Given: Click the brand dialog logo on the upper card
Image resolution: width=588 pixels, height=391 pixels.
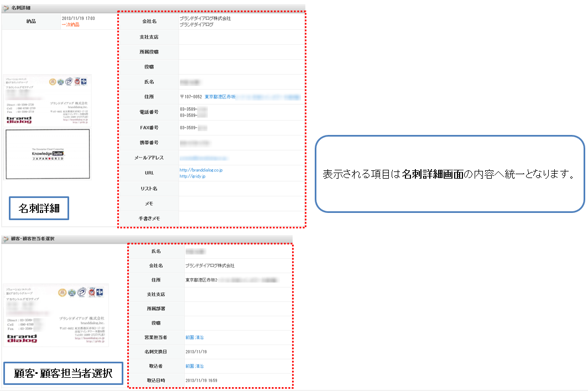Looking at the screenshot, I should (x=19, y=120).
